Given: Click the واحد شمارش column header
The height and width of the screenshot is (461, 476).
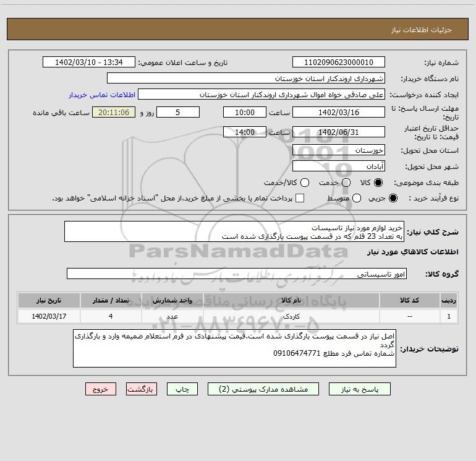Looking at the screenshot, I should tap(172, 301).
